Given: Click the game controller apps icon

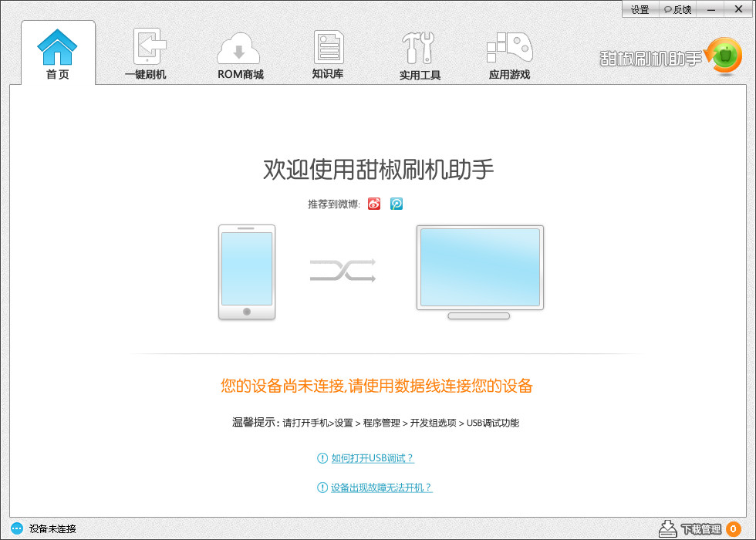Looking at the screenshot, I should [510, 47].
